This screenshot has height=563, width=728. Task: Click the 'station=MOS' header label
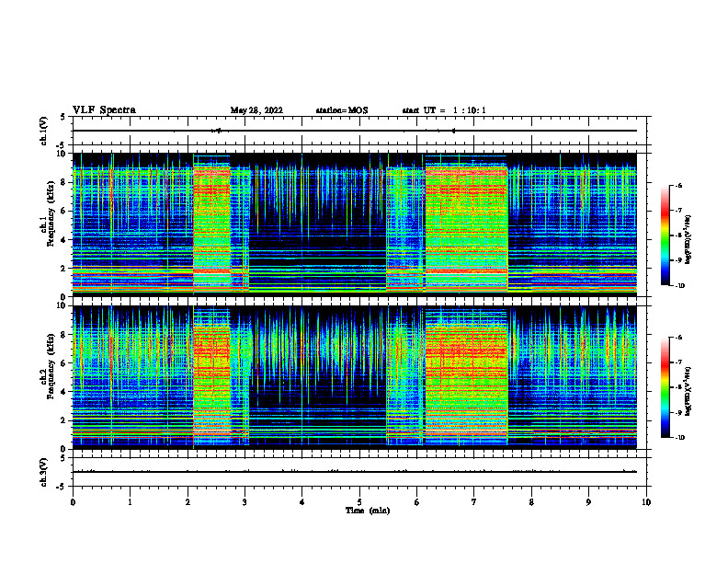coord(342,110)
